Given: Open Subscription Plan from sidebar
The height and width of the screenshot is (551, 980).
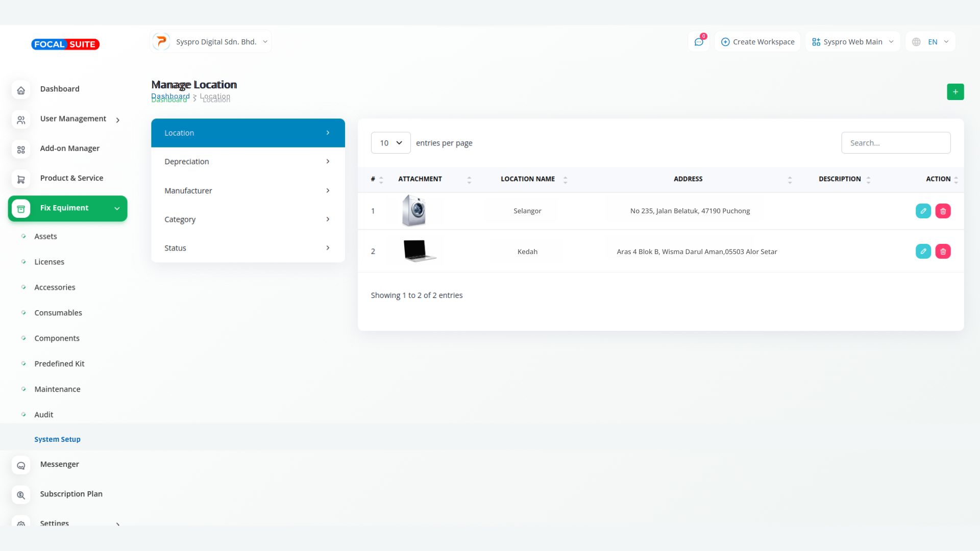Looking at the screenshot, I should tap(71, 494).
